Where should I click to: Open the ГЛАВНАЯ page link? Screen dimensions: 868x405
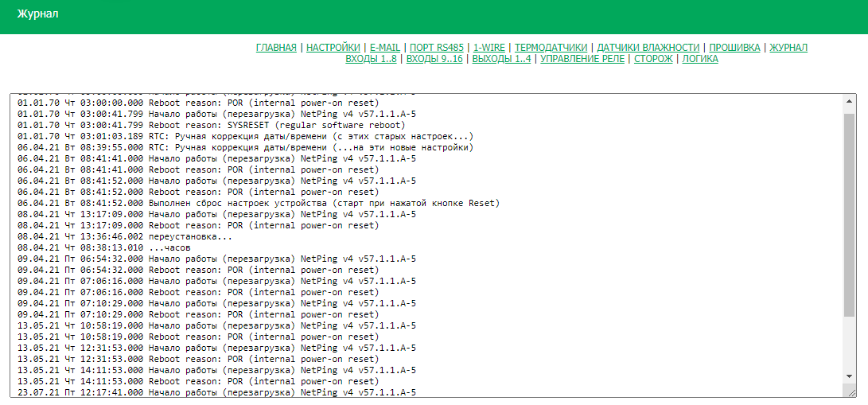pyautogui.click(x=276, y=48)
